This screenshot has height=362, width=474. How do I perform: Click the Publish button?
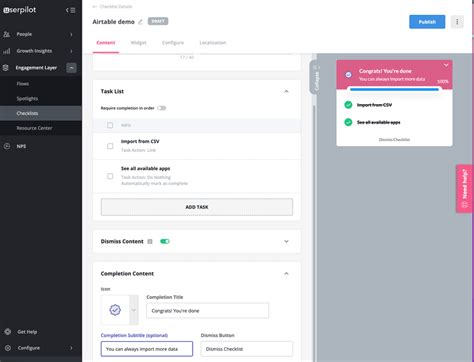tap(427, 22)
